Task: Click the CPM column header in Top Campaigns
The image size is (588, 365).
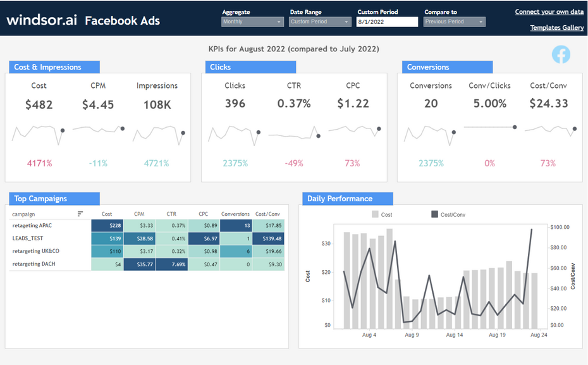Action: pyautogui.click(x=139, y=214)
